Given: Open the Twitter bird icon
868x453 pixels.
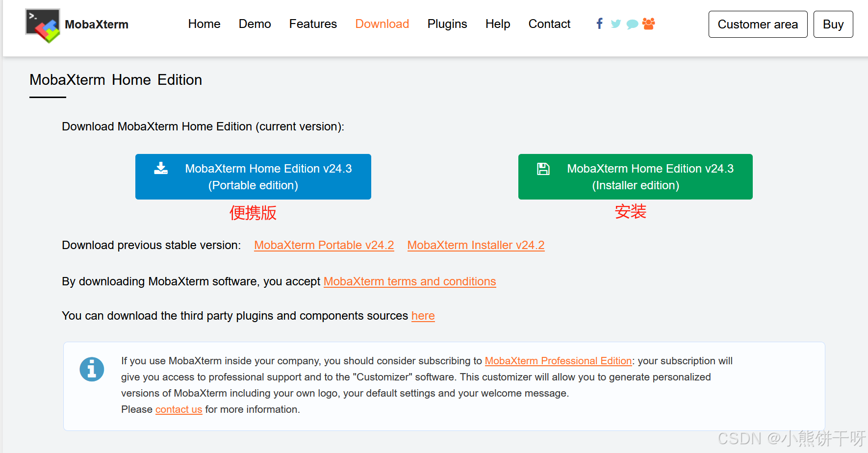Looking at the screenshot, I should [x=616, y=24].
